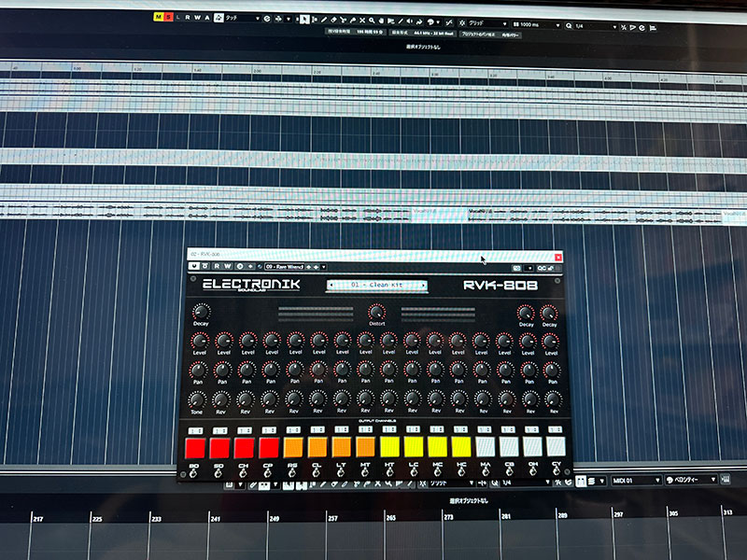Select the Glue tool in top toolbar
The height and width of the screenshot is (560, 747).
(x=353, y=20)
